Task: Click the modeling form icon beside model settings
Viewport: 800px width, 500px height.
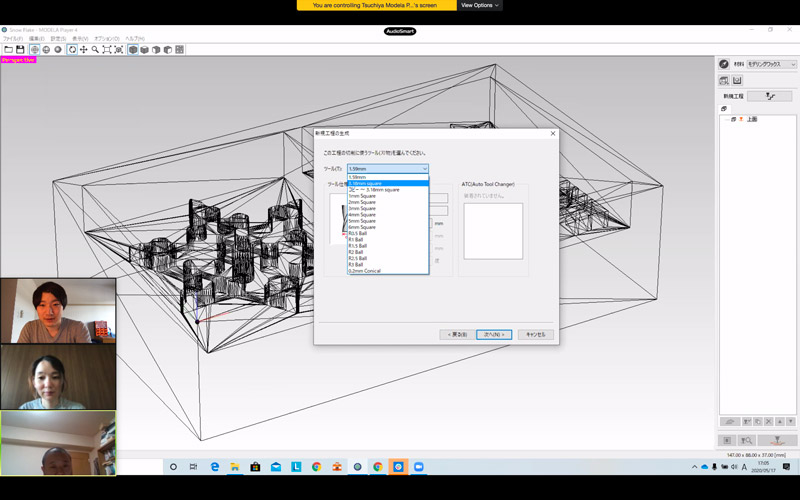Action: (x=737, y=81)
